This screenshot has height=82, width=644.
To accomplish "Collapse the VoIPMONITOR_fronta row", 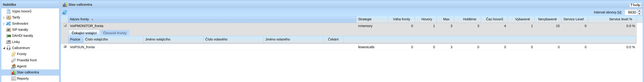I will (x=65, y=26).
